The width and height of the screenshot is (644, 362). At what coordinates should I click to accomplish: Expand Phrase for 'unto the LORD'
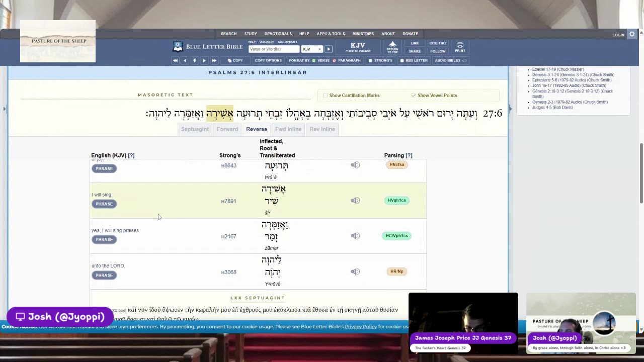tap(104, 275)
